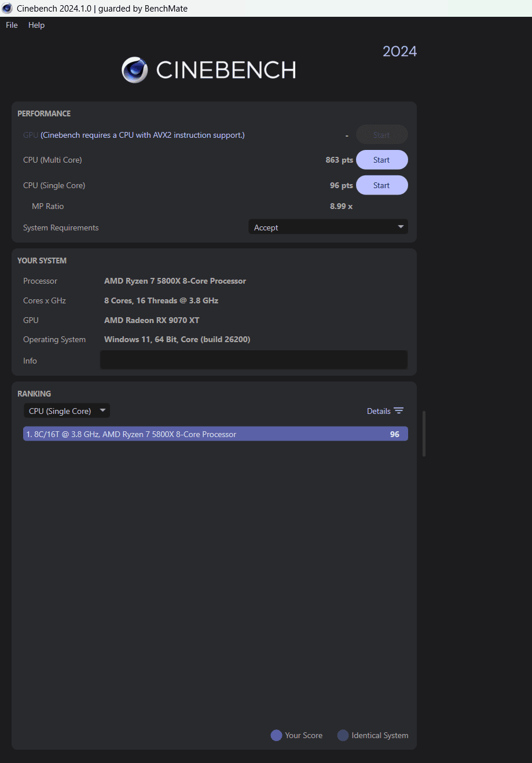Select the Ryzen 7 5800X ranking row
532x763 pixels.
(x=215, y=434)
